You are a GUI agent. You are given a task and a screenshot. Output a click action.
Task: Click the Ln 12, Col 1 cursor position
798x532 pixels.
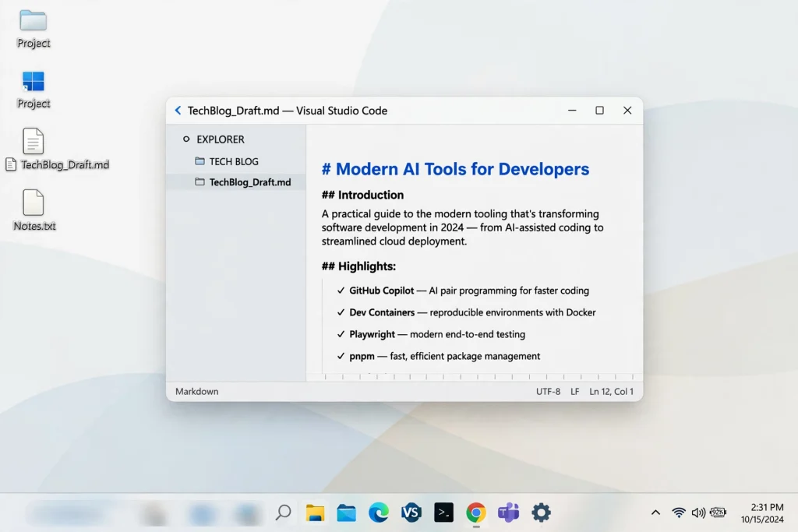click(x=611, y=391)
